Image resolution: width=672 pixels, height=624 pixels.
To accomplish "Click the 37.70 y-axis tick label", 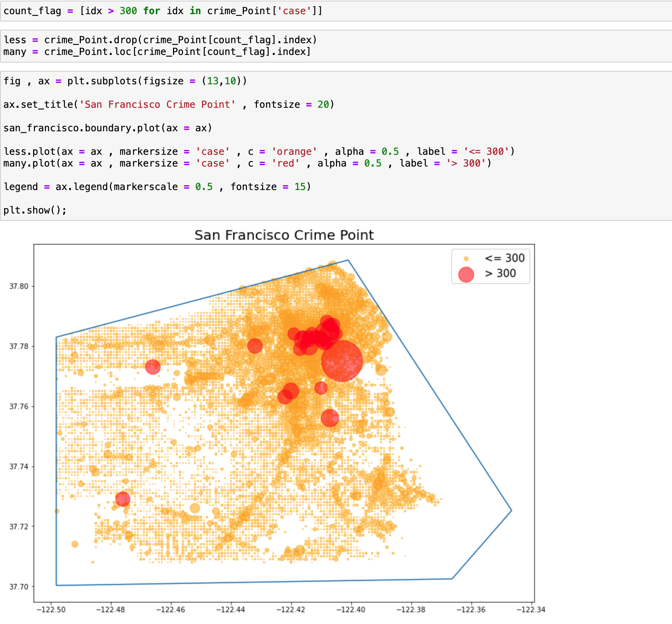I will pyautogui.click(x=19, y=587).
